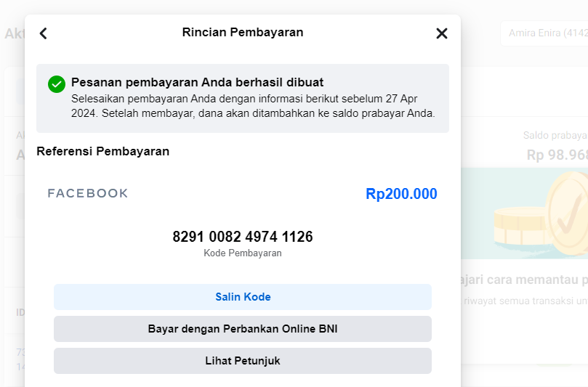Viewport: 588px width, 387px height.
Task: Click the Saldo prabayar label
Action: tap(555, 136)
